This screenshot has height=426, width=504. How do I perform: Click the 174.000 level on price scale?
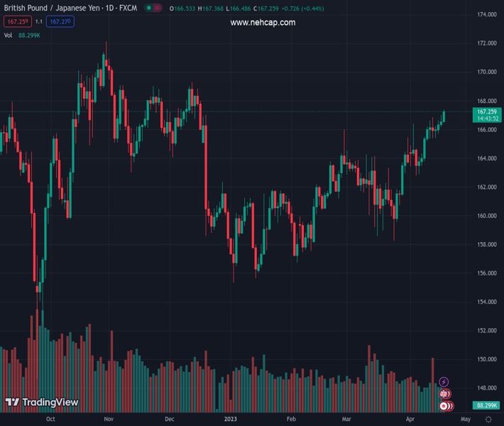[x=486, y=15]
